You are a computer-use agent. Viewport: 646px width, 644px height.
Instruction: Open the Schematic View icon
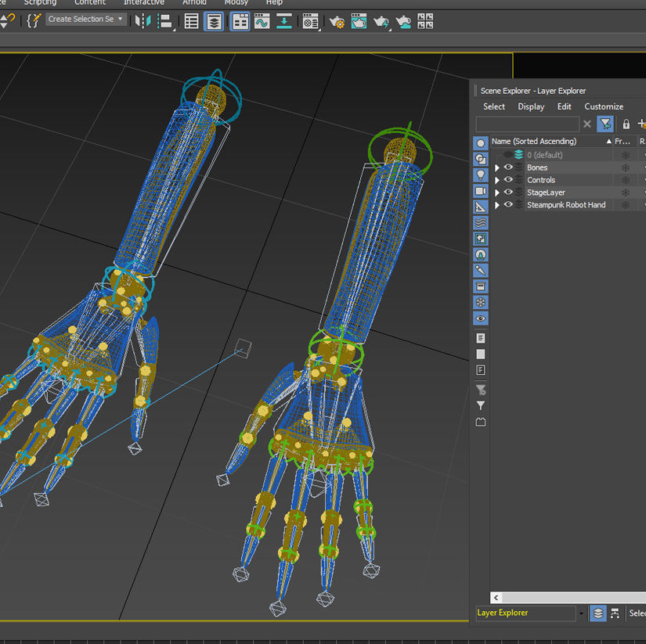coord(284,21)
